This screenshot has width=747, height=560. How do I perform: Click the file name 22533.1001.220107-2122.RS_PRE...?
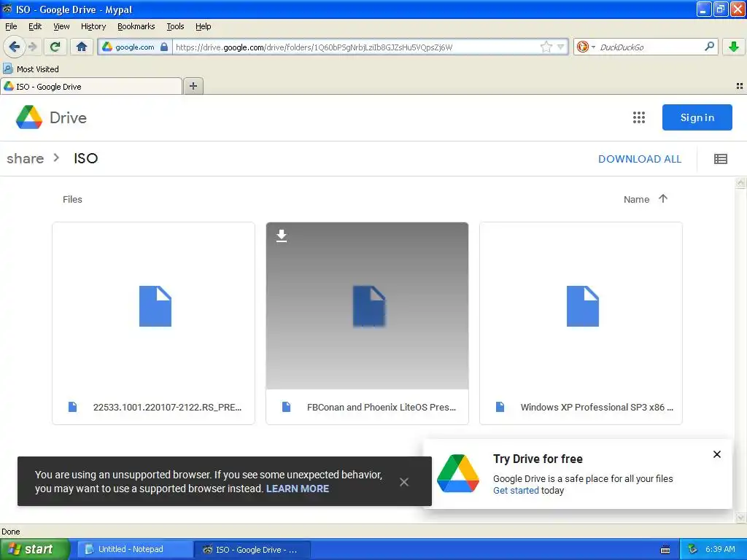click(x=167, y=407)
